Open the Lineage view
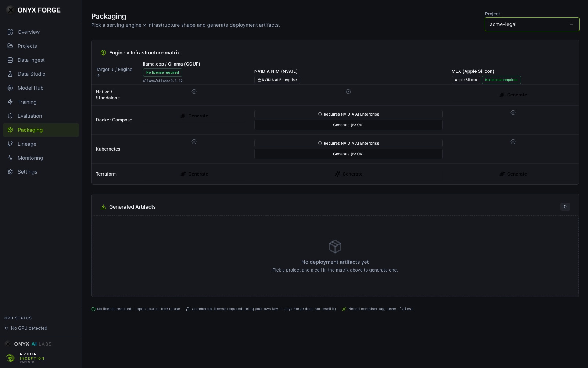 (41, 144)
